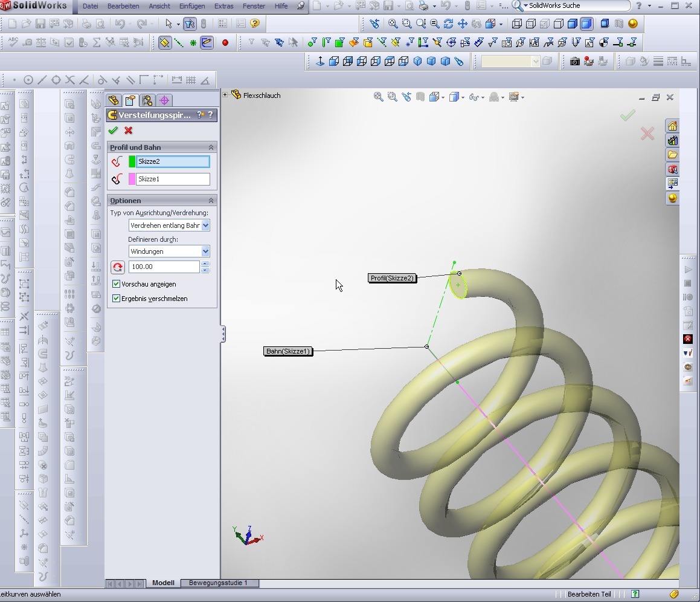700x602 pixels.
Task: Select the Skizze1 path field
Action: click(173, 179)
